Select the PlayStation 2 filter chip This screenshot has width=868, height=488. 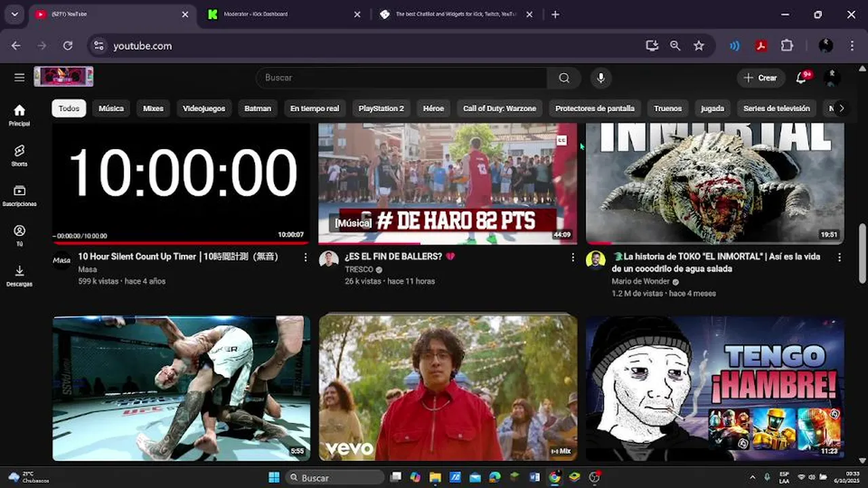(381, 108)
